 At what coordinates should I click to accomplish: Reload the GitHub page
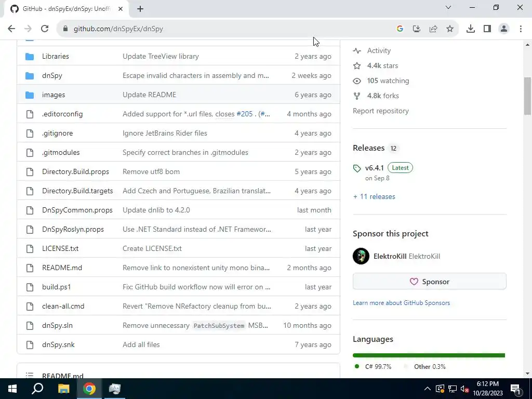45,29
